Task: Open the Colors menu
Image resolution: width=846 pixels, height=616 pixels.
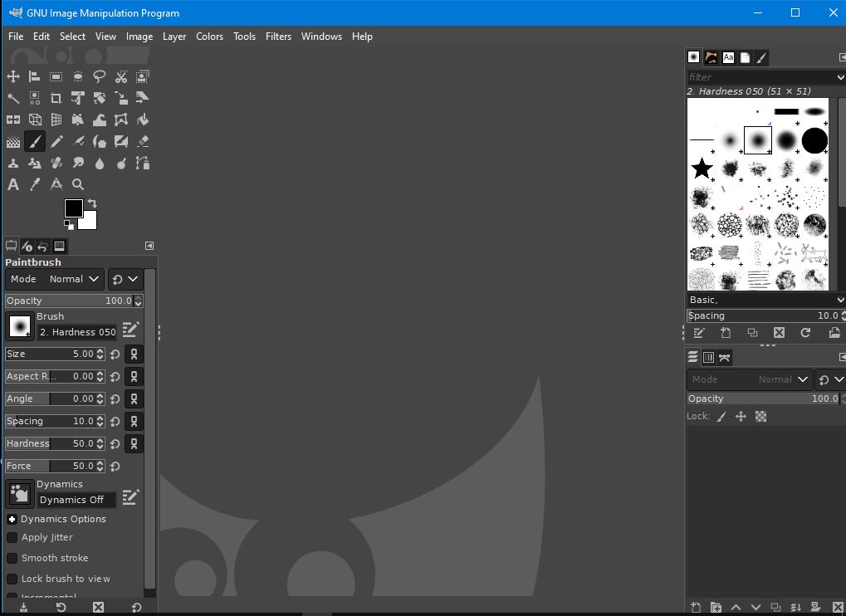Action: tap(209, 37)
